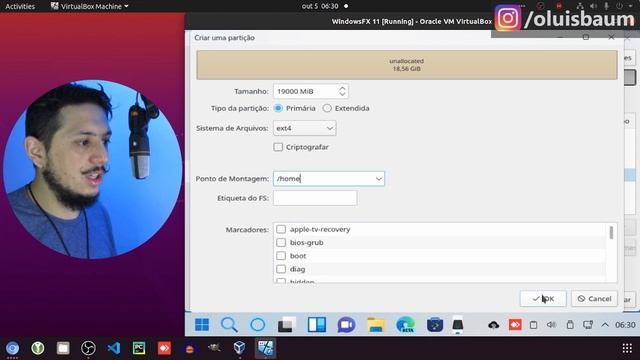Click the running VirtualBox VM dock icon
Viewport: 640px width, 360px height.
coord(265,348)
